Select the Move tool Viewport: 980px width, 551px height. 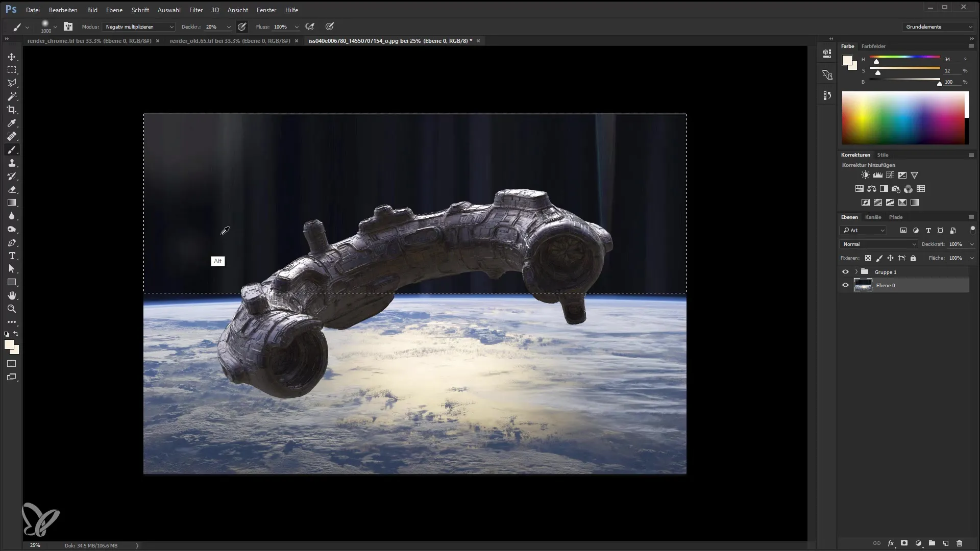click(12, 57)
